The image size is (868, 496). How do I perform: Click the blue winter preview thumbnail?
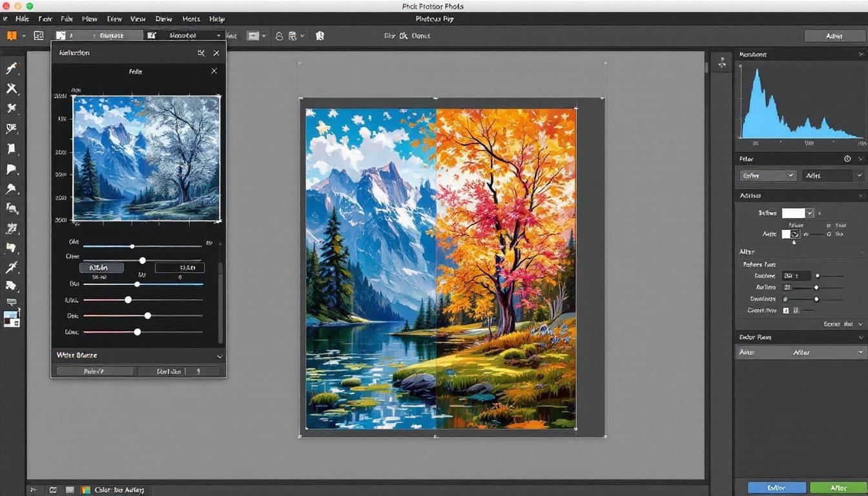pyautogui.click(x=146, y=158)
